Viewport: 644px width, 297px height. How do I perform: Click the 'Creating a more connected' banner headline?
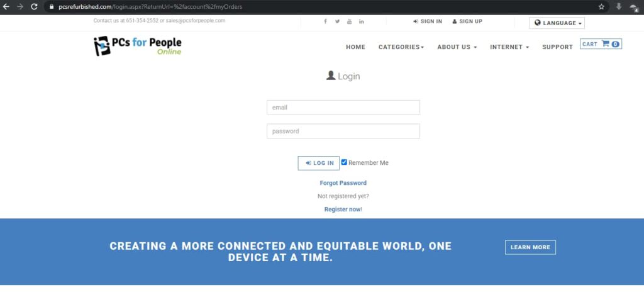pyautogui.click(x=280, y=252)
